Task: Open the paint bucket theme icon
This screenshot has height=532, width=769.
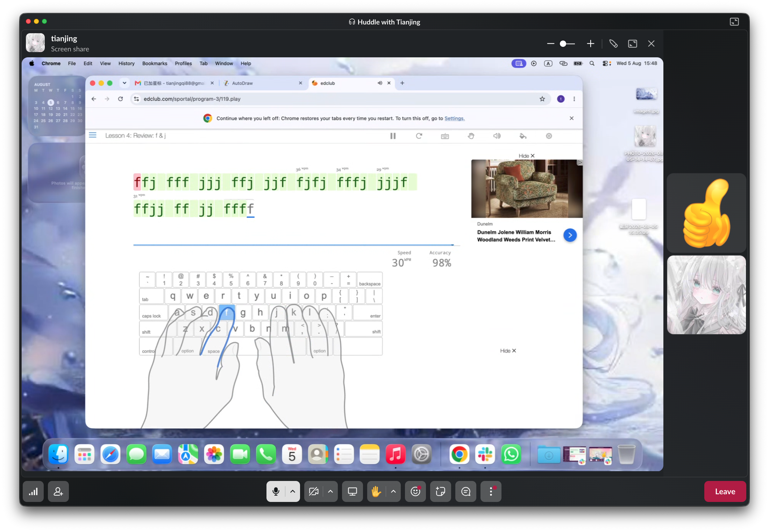Action: tap(523, 136)
